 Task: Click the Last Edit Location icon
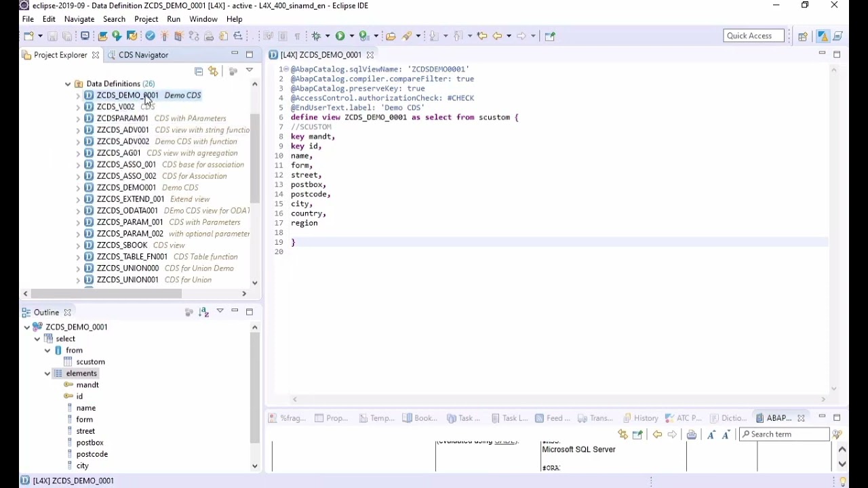click(x=482, y=36)
